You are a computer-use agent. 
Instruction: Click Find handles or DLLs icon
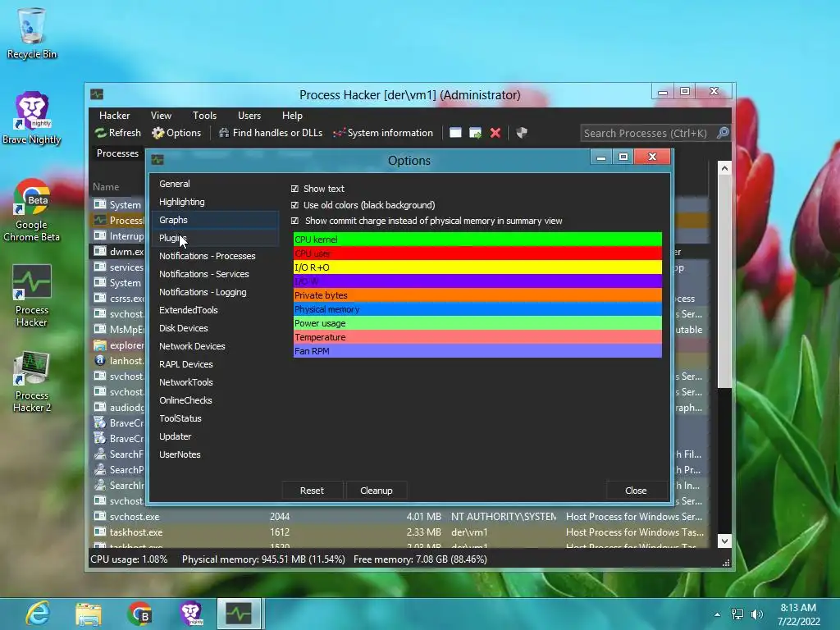click(x=224, y=133)
